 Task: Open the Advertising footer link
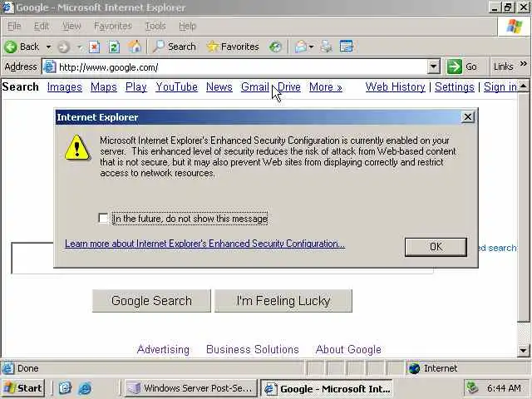click(x=163, y=349)
